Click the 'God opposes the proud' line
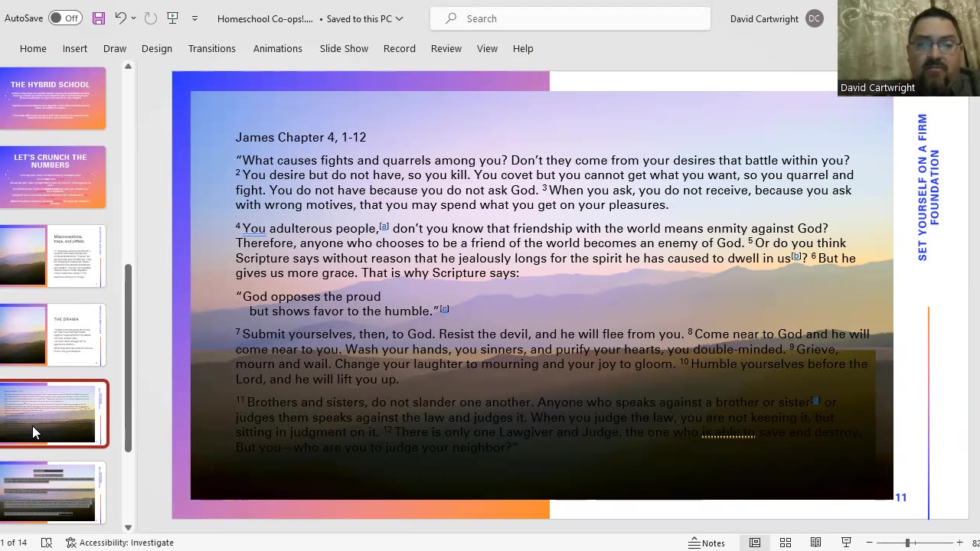This screenshot has height=551, width=980. click(308, 296)
